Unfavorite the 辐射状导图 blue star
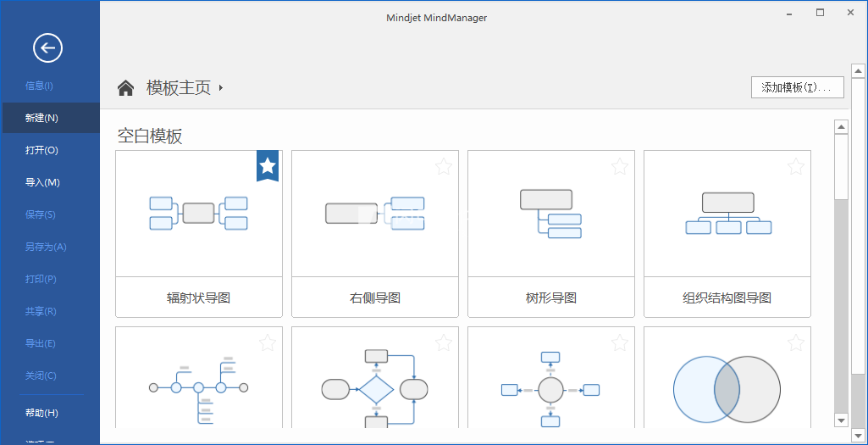This screenshot has height=445, width=868. click(x=268, y=165)
